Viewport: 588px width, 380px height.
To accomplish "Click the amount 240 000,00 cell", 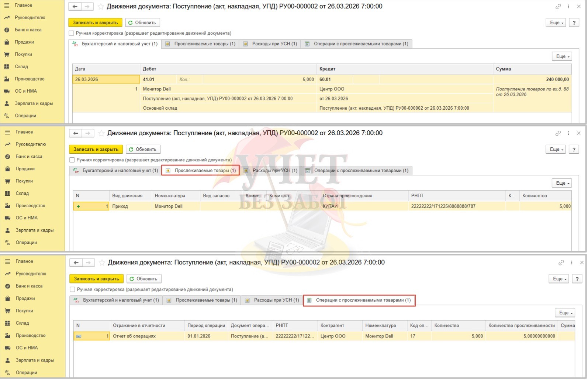I will coord(532,79).
